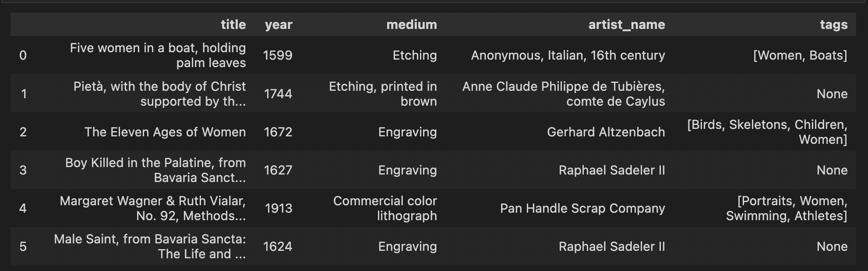Click the title column header
The image size is (868, 271).
pos(233,25)
